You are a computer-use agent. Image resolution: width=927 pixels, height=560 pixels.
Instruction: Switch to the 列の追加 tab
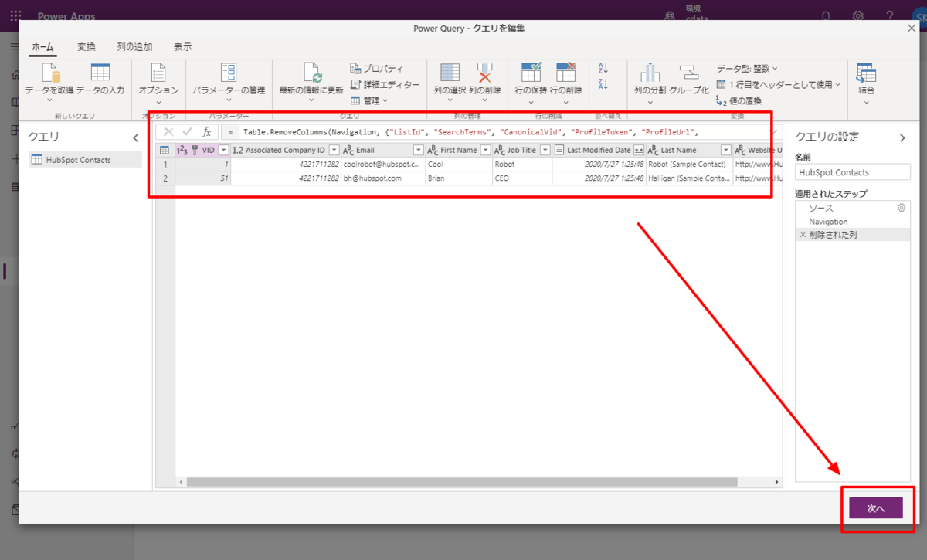click(x=134, y=46)
